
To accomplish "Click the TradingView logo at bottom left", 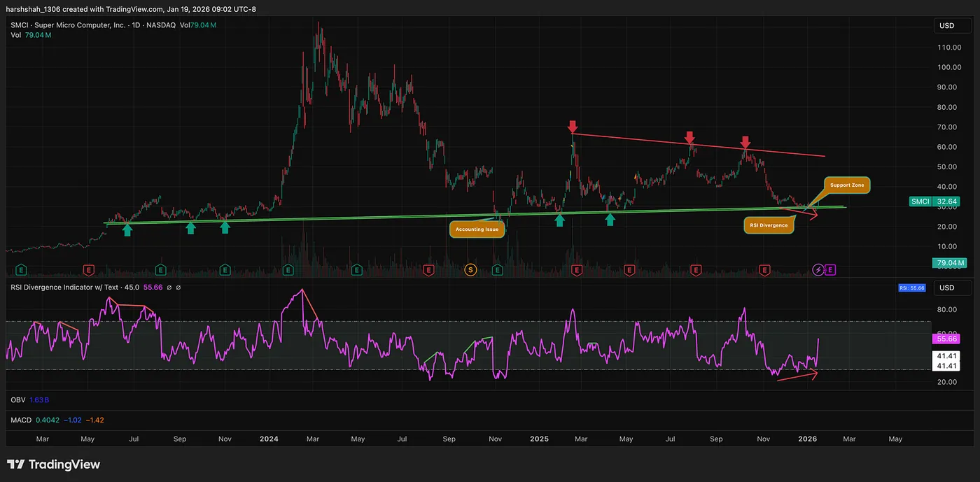I will [x=54, y=465].
